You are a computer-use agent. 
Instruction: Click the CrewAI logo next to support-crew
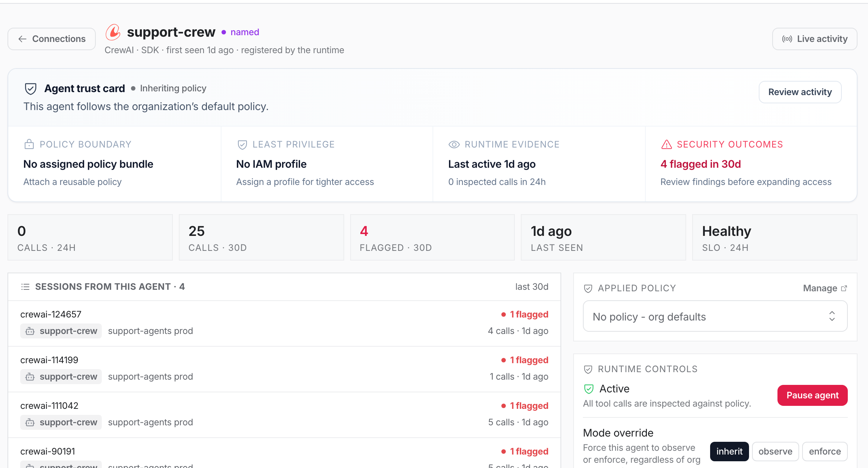point(113,32)
